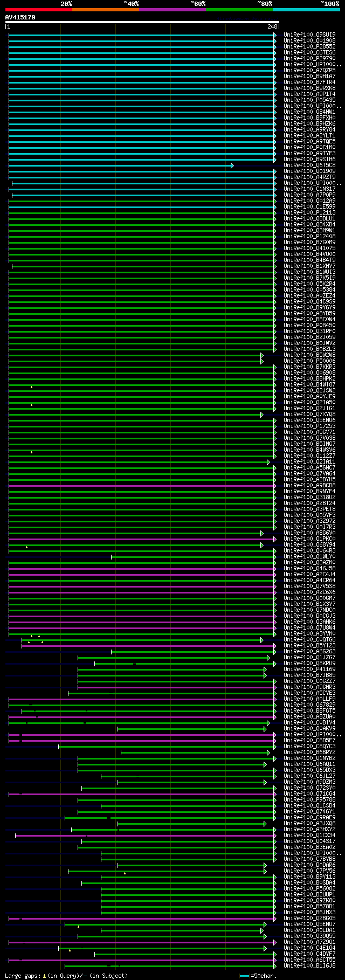Click the cyan alignment bar for C1E599
345x980 pixels.
click(x=142, y=207)
